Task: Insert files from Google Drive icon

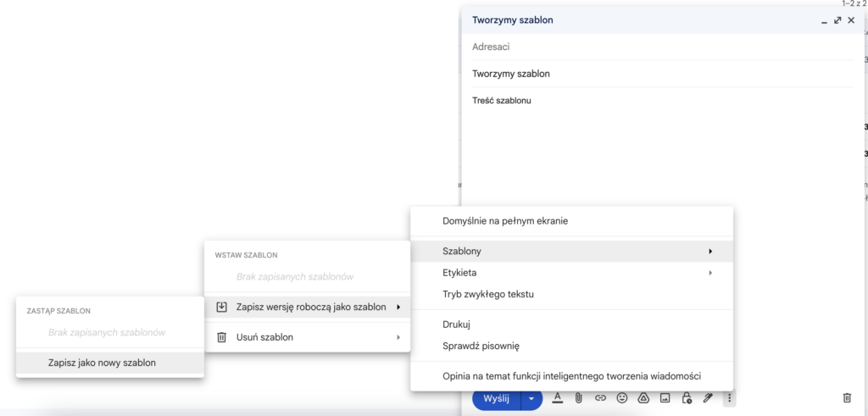Action: click(x=643, y=397)
